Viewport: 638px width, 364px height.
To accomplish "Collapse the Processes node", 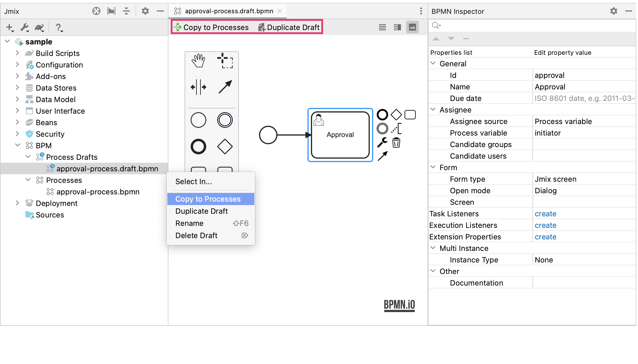I will click(x=28, y=180).
